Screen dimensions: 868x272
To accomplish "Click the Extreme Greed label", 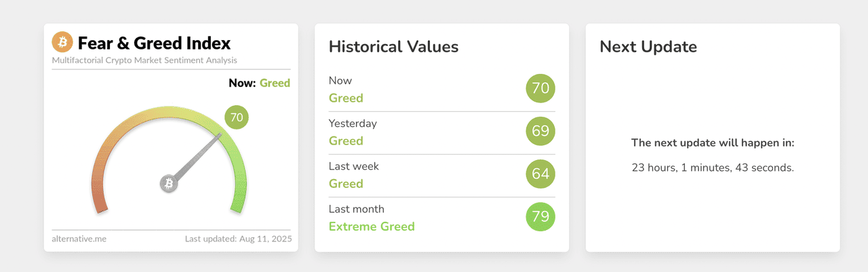I will [x=372, y=227].
